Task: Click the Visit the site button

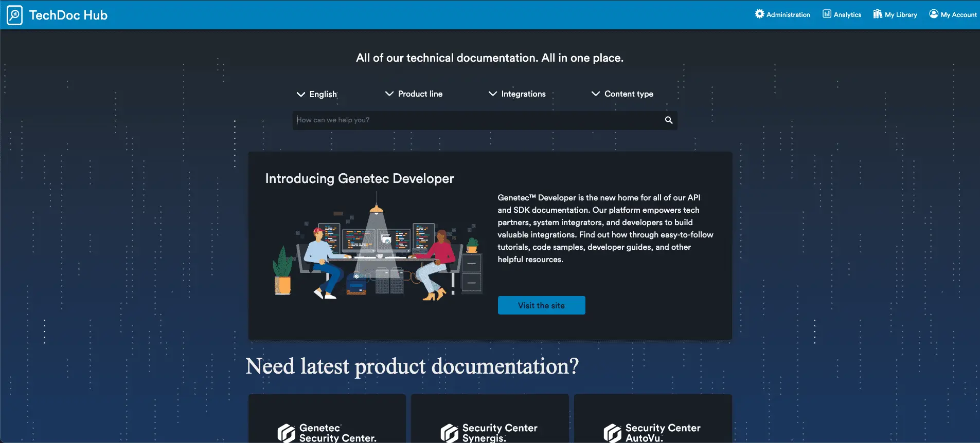Action: [x=541, y=305]
